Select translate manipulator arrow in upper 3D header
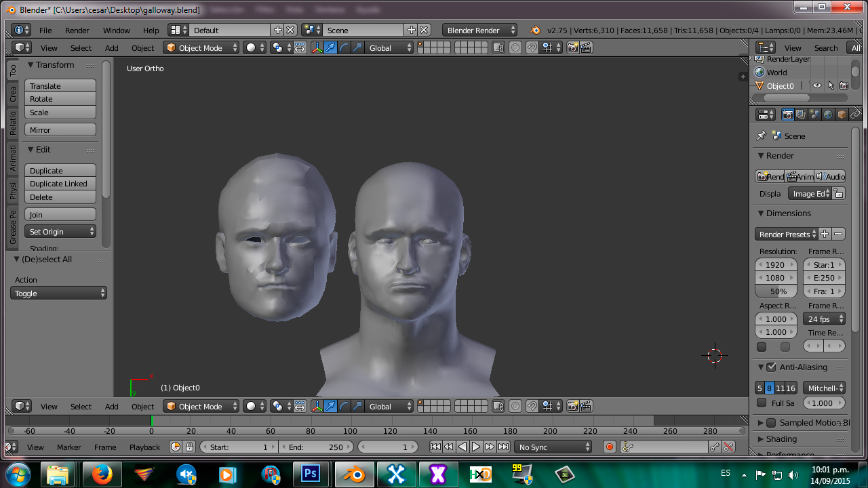The height and width of the screenshot is (488, 868). tap(330, 47)
